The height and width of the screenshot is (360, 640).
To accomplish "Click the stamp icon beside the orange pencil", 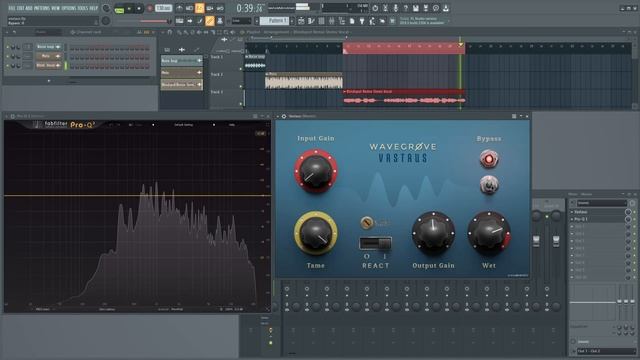I will (x=220, y=20).
